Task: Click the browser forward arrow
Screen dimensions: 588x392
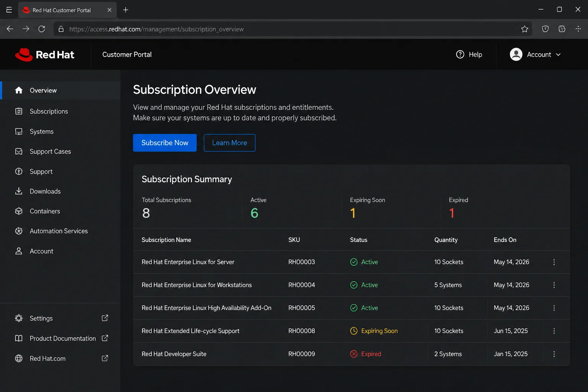Action: tap(26, 29)
